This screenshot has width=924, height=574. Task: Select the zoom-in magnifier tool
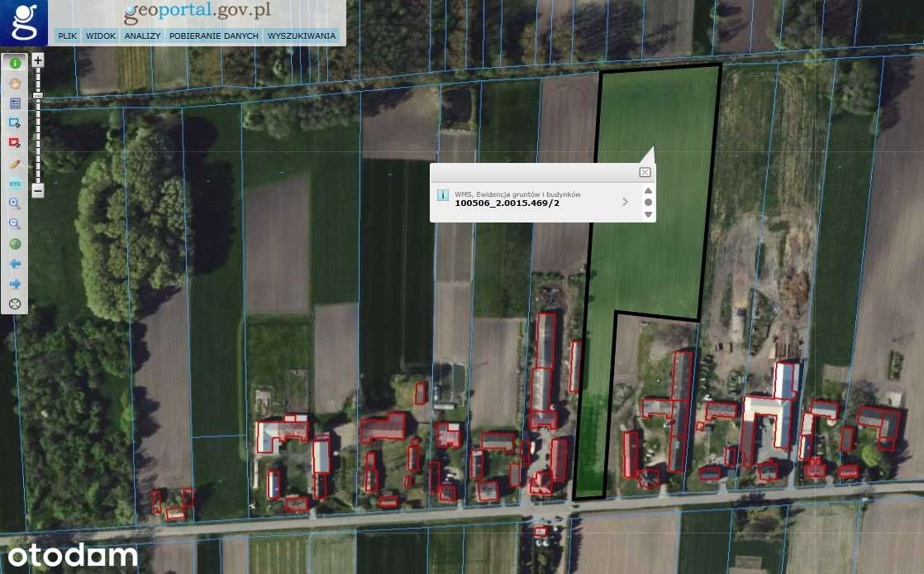click(x=15, y=203)
